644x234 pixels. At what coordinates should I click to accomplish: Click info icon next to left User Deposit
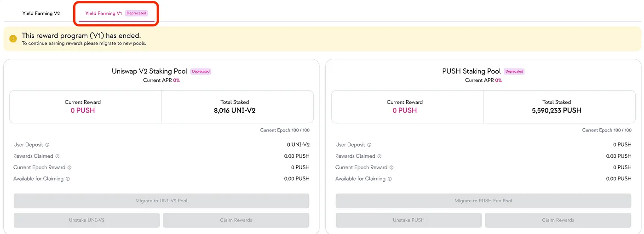point(47,145)
